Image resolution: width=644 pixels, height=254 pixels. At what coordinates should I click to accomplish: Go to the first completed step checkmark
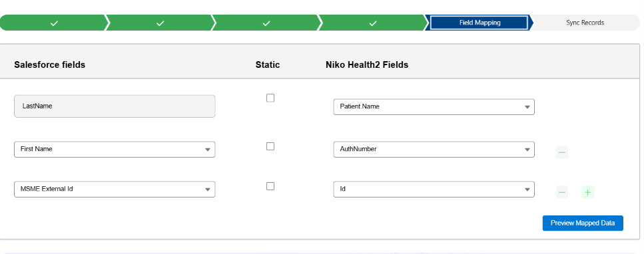(54, 23)
